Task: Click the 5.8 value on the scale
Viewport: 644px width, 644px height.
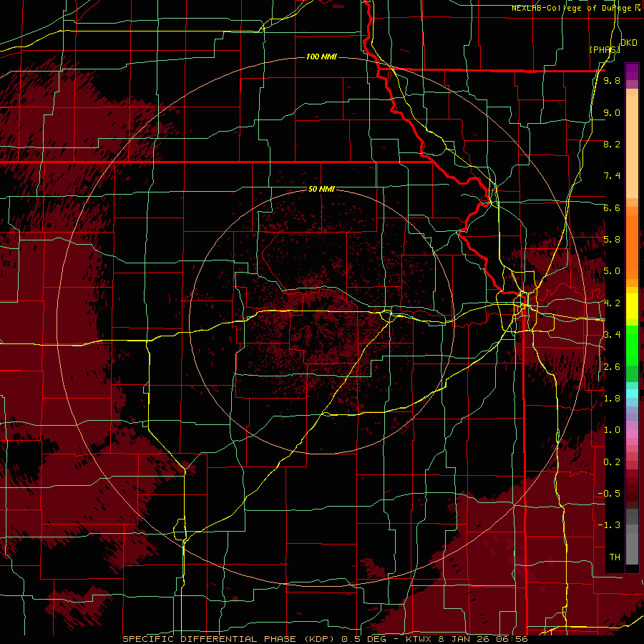Action: tap(612, 240)
